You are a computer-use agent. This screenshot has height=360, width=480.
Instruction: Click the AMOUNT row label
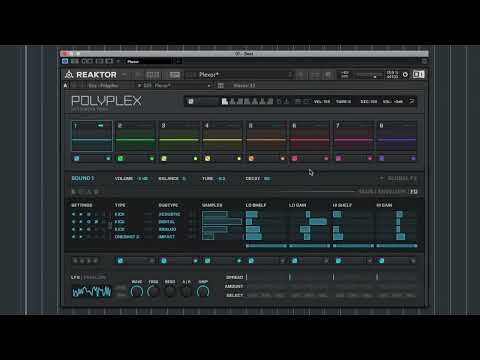coord(234,286)
